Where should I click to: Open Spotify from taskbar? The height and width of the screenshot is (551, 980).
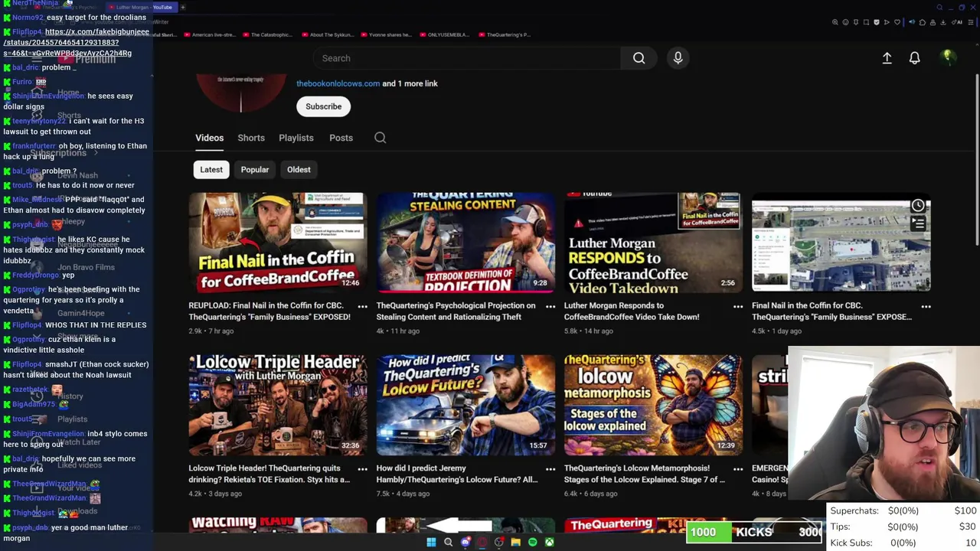(532, 542)
